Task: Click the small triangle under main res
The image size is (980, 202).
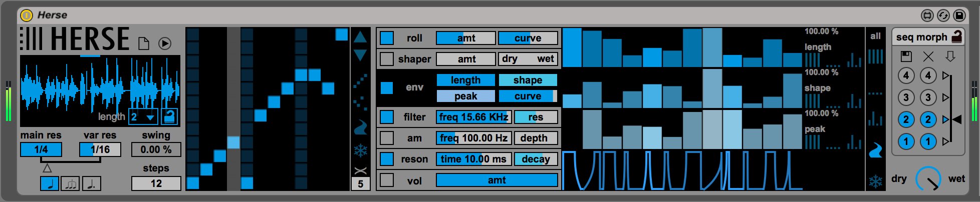Action: pyautogui.click(x=47, y=168)
